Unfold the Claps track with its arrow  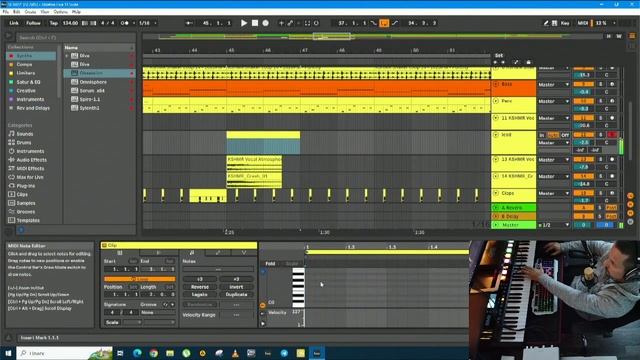(x=496, y=193)
